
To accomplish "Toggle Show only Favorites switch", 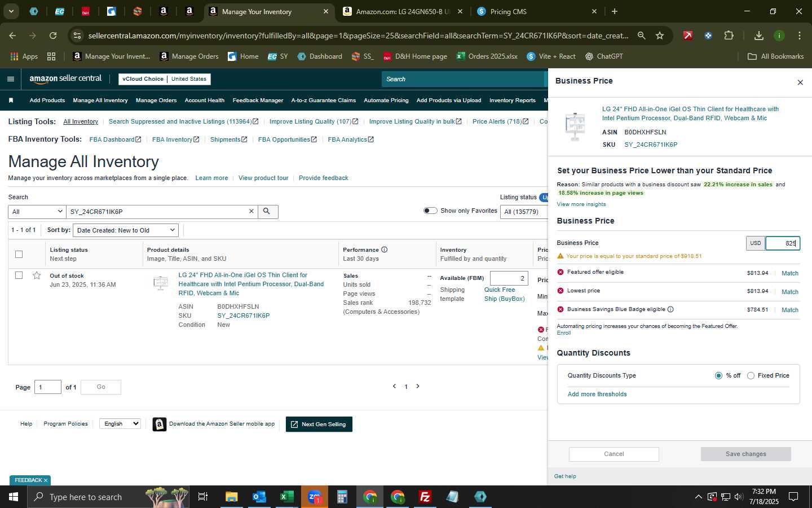I will pos(430,211).
